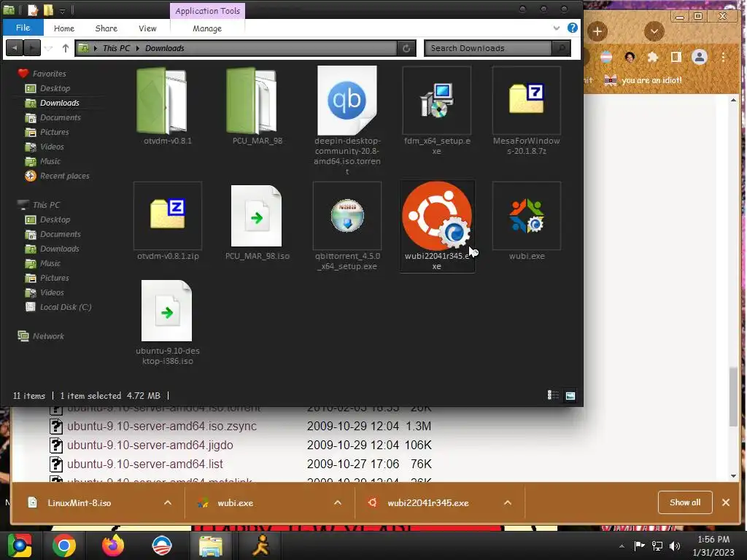Open ubuntu-9.10-server-amd64.list link

[x=145, y=464]
